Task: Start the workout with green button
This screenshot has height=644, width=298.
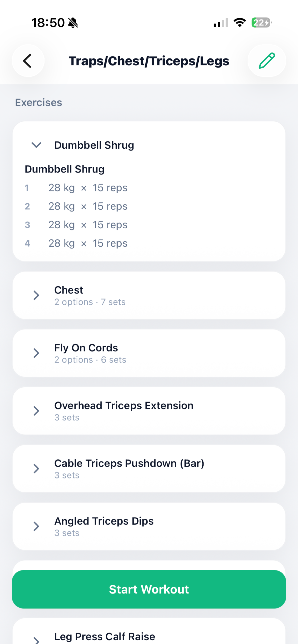Action: pyautogui.click(x=149, y=589)
